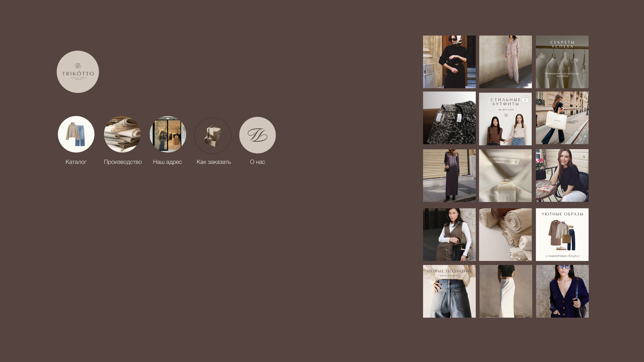
Task: Open the Уютные образы outfit post
Action: pyautogui.click(x=562, y=234)
